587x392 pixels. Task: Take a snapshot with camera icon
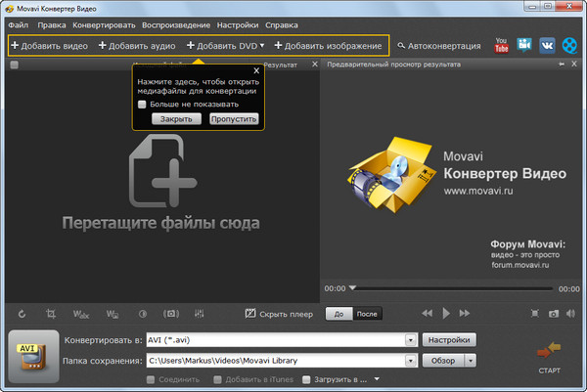(553, 314)
